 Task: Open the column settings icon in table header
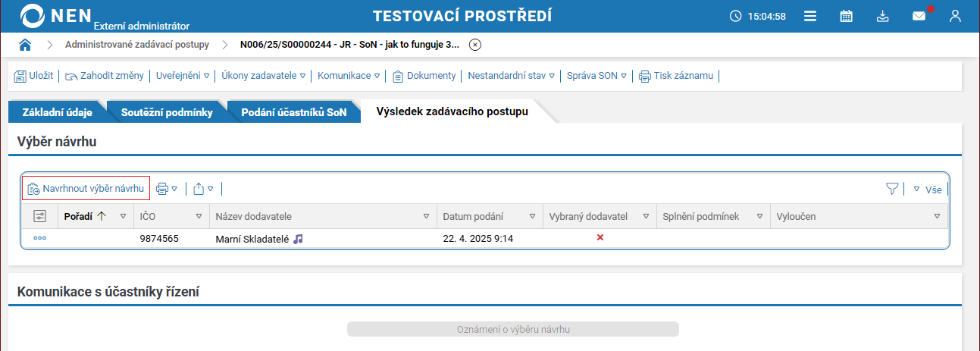40,216
